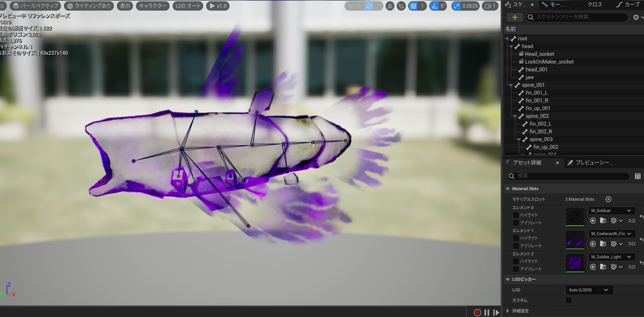Collapse the spine_003 bone
This screenshot has width=644, height=317.
(519, 140)
